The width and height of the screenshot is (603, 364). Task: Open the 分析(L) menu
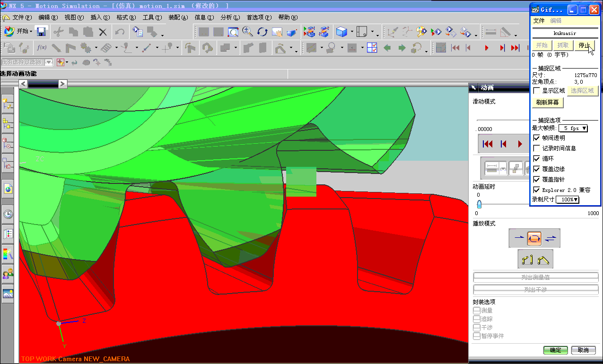pyautogui.click(x=230, y=17)
